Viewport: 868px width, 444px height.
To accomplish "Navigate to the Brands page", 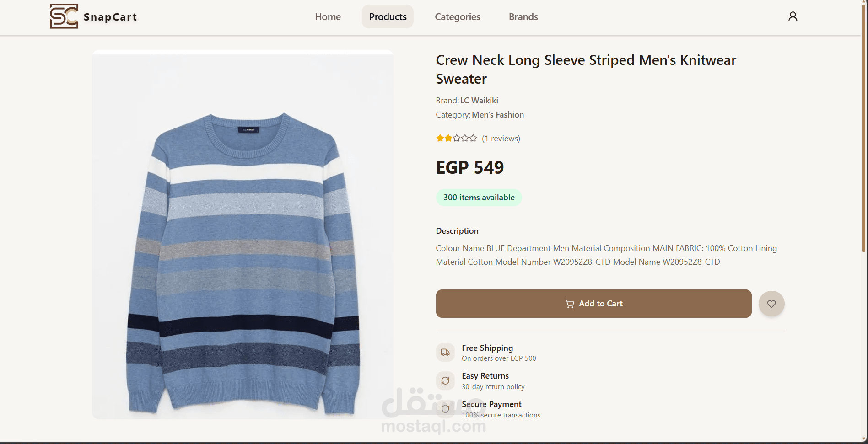I will (x=523, y=17).
